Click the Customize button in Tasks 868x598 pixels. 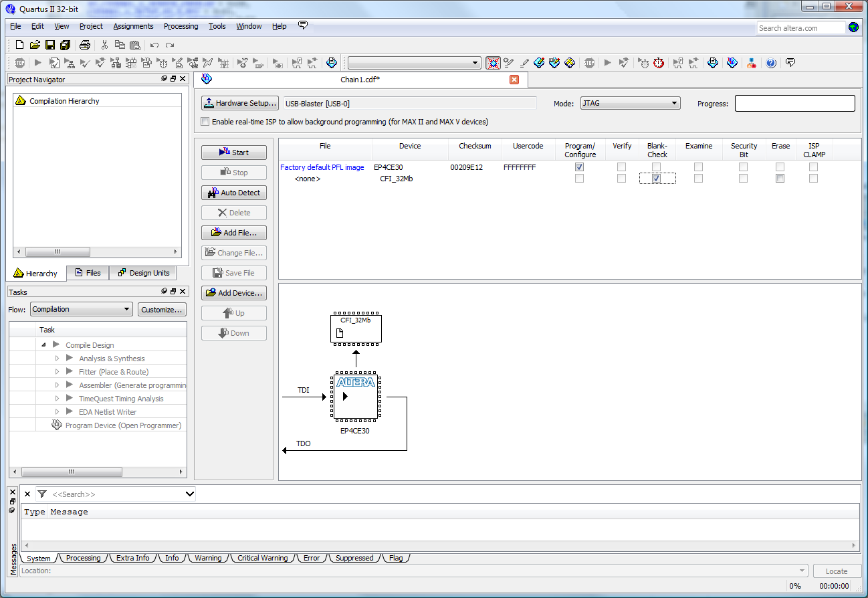[x=162, y=310]
